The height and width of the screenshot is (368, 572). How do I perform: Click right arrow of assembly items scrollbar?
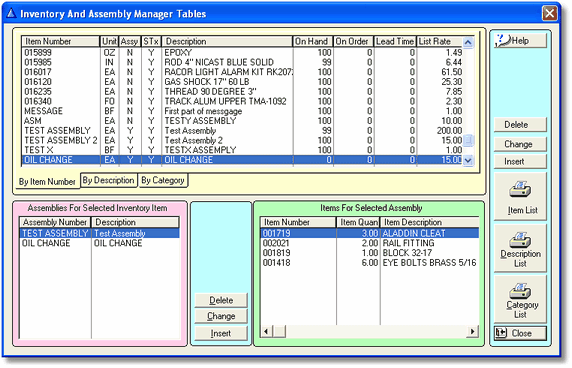pos(473,331)
